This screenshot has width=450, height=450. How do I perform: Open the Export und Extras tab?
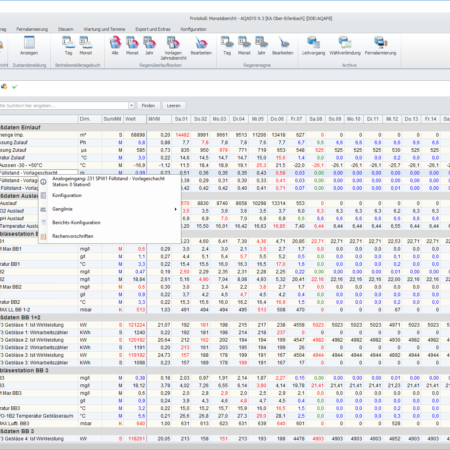(x=153, y=29)
